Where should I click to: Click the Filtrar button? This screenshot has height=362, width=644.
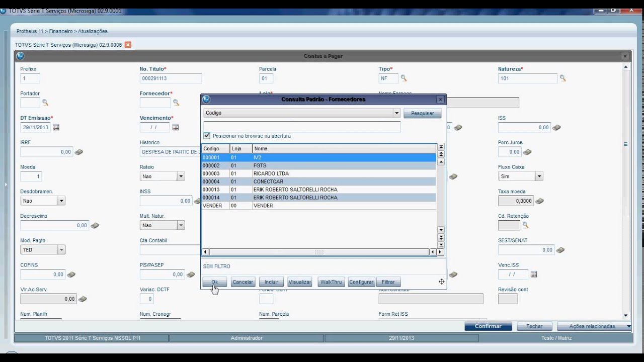[388, 282]
